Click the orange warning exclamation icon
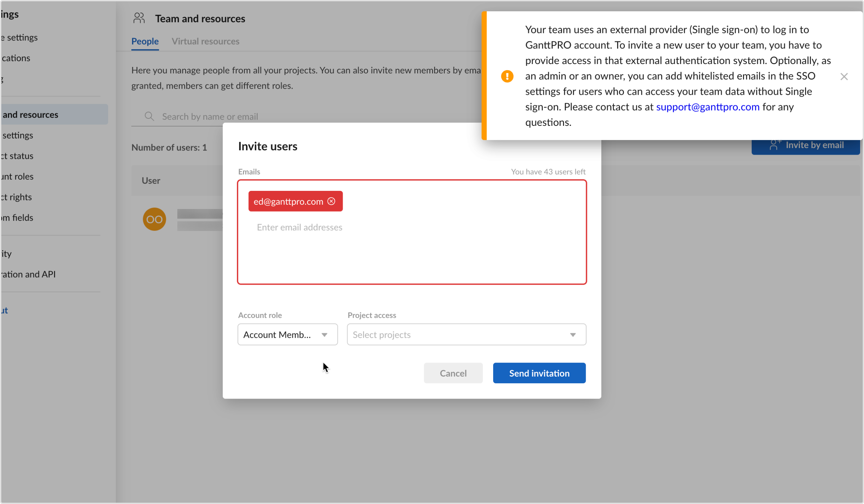The image size is (864, 504). tap(507, 76)
